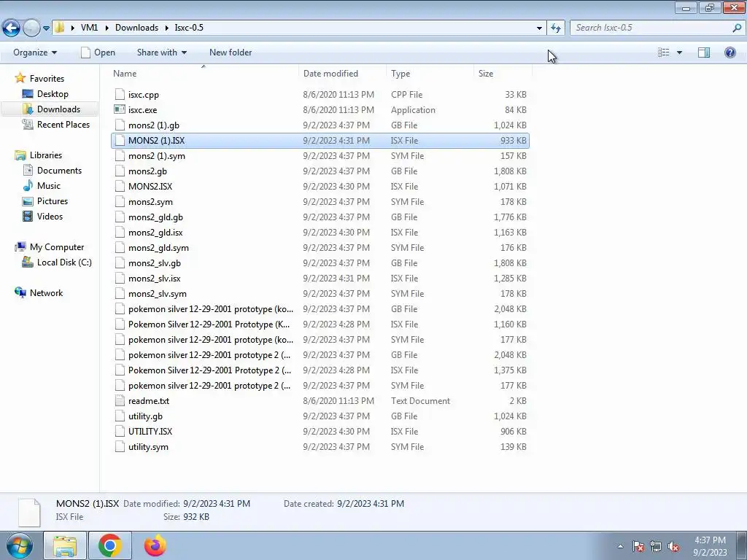Click the Forward navigation arrow button
Viewport: 747px width, 560px height.
tap(31, 28)
